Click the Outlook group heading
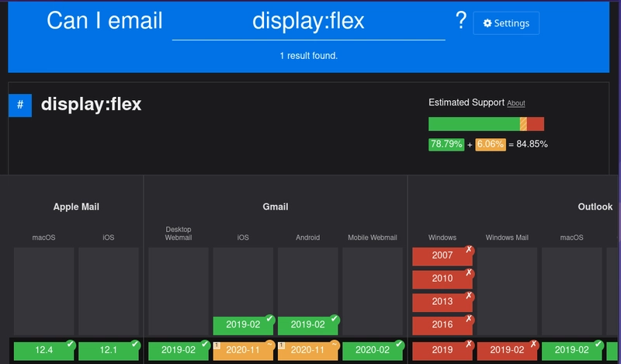The width and height of the screenshot is (621, 364). [x=595, y=206]
